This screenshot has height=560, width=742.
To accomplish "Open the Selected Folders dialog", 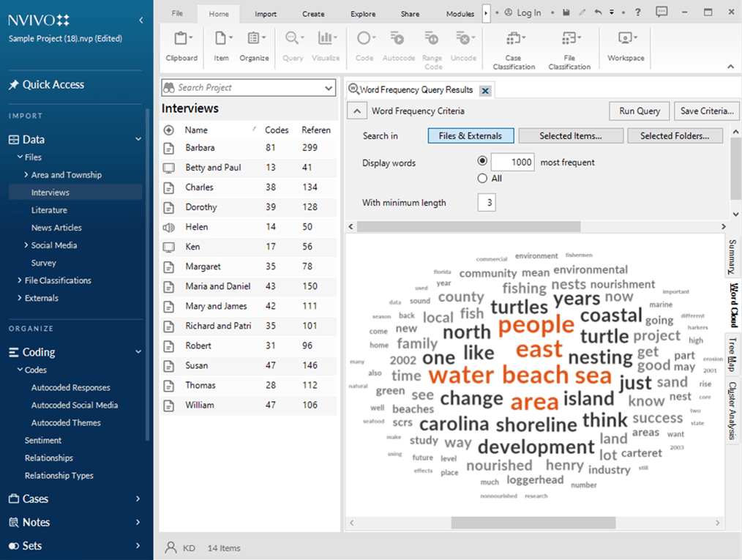I will click(x=675, y=135).
